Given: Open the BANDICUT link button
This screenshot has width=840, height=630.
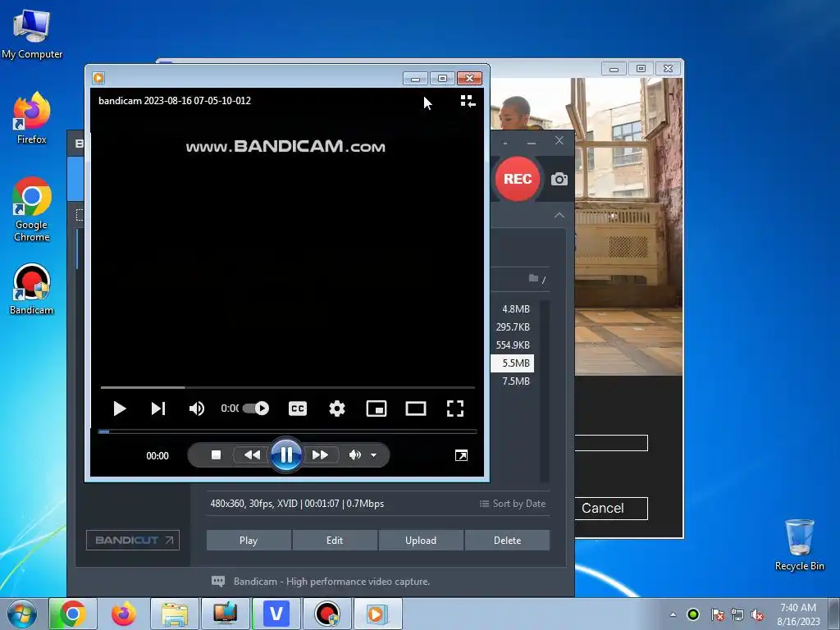Looking at the screenshot, I should click(x=133, y=540).
